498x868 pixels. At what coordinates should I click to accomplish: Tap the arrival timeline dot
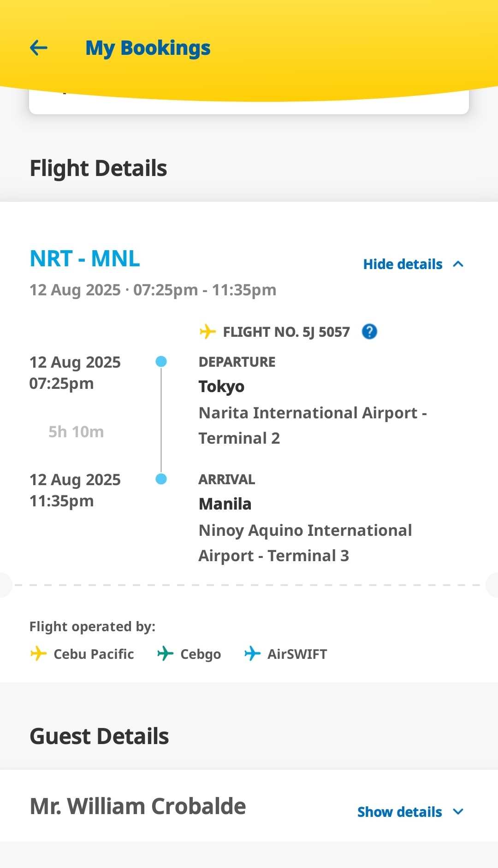(161, 479)
